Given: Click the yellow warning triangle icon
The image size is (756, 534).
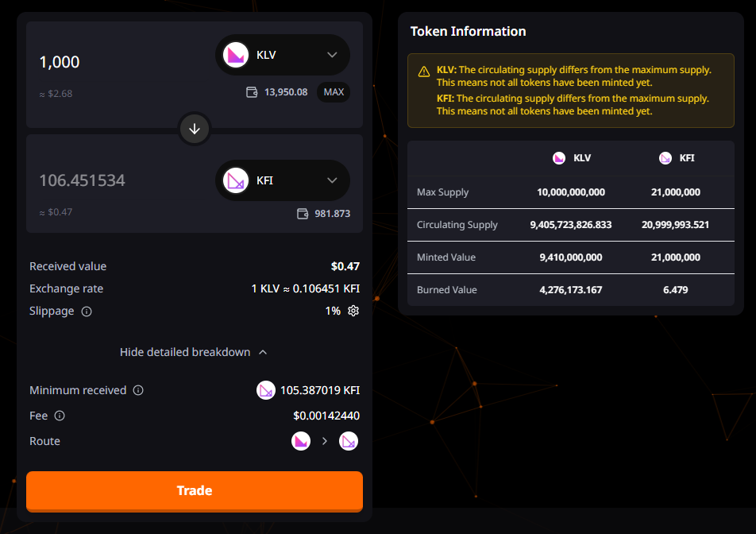Looking at the screenshot, I should point(424,71).
